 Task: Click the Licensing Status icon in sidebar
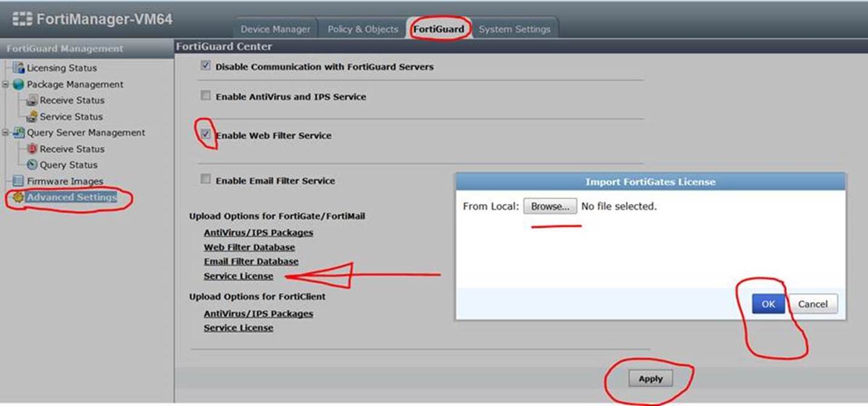(x=19, y=68)
